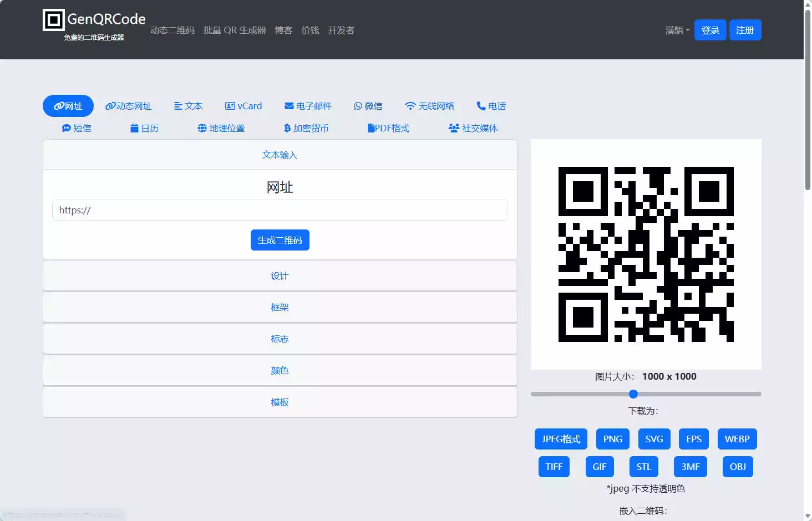Select the 电子邮件 tab
This screenshot has height=521, width=812.
[308, 106]
